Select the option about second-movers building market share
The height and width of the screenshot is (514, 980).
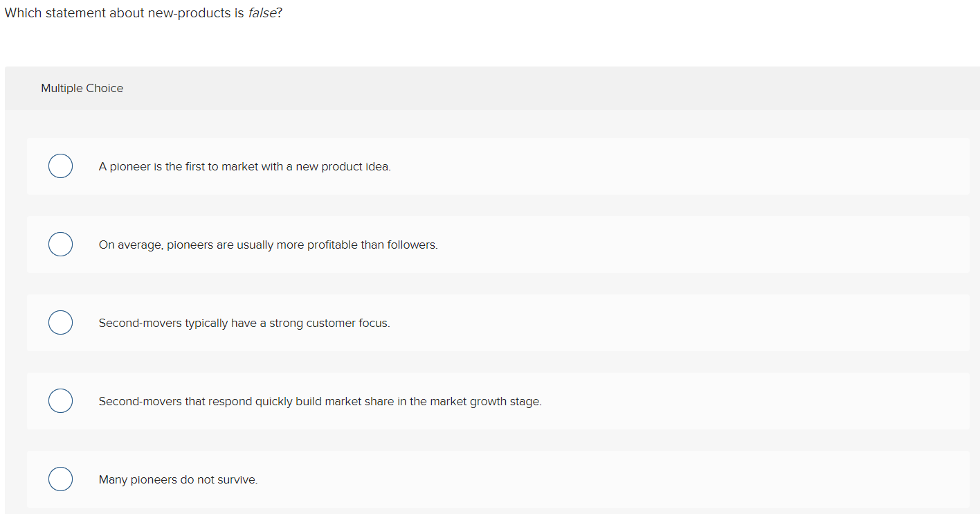pos(60,400)
